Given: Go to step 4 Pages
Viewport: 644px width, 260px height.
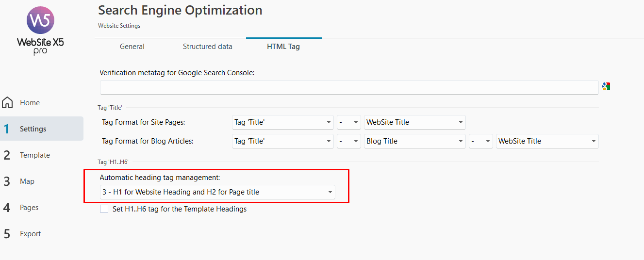Looking at the screenshot, I should (42, 207).
